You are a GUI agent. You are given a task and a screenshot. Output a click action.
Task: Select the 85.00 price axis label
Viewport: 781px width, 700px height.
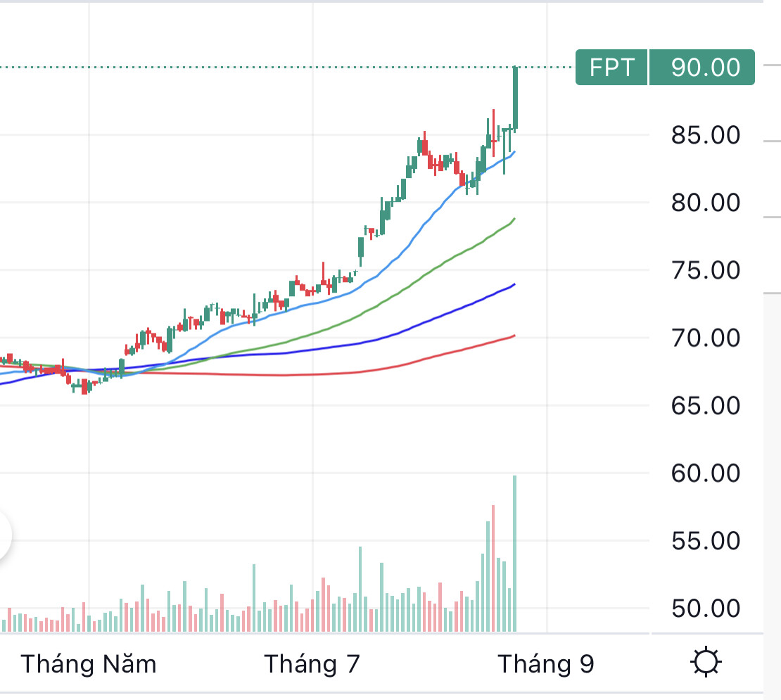pyautogui.click(x=706, y=135)
